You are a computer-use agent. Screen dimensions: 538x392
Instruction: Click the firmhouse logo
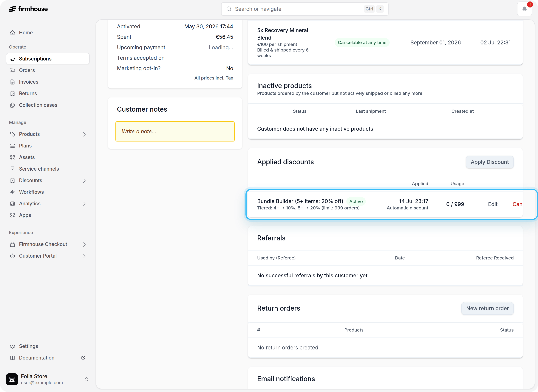pyautogui.click(x=28, y=9)
